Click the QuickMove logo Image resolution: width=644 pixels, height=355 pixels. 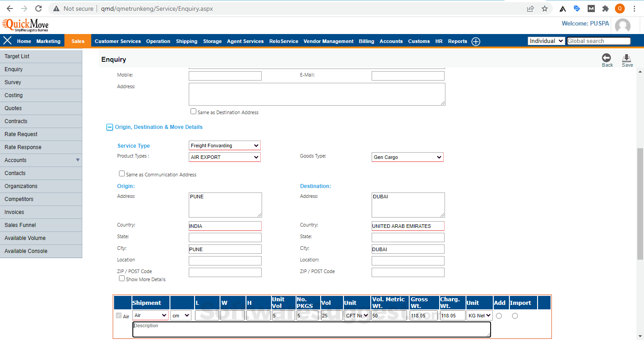[25, 24]
